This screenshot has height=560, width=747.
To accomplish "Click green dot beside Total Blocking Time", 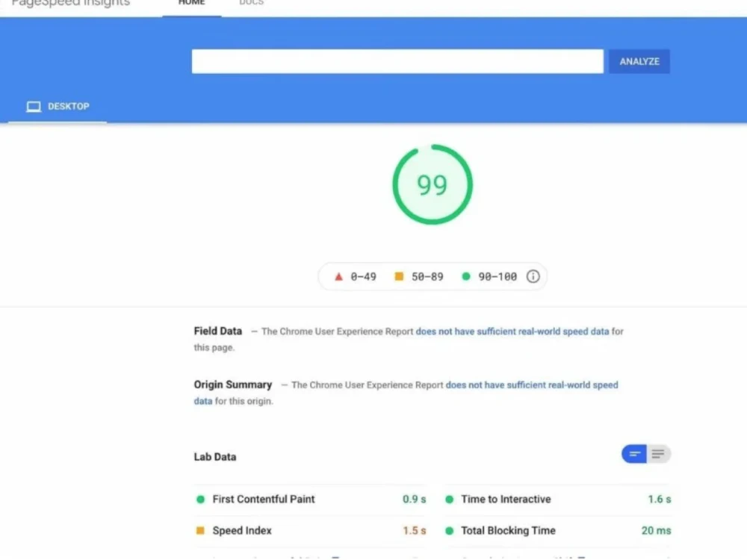I will click(449, 530).
